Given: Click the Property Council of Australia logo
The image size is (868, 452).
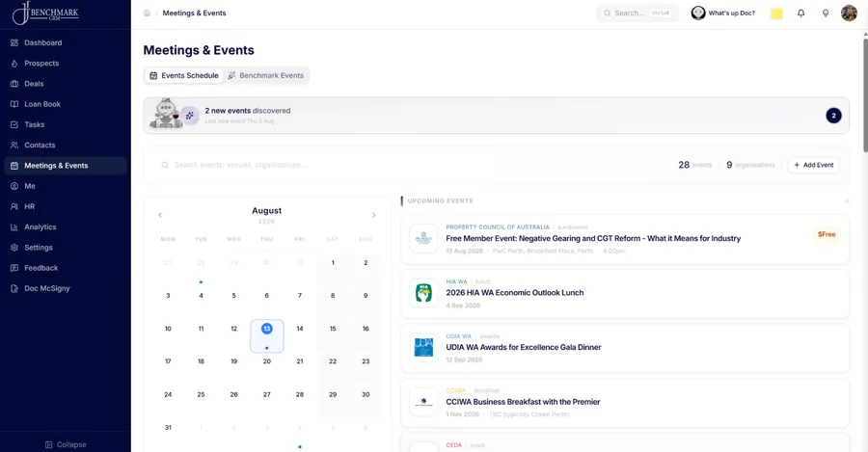Looking at the screenshot, I should 423,239.
